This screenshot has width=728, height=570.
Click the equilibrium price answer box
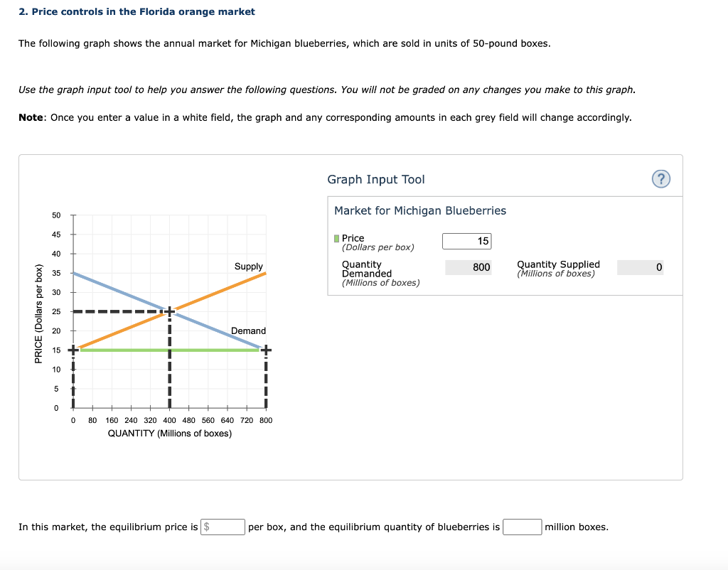(x=223, y=527)
